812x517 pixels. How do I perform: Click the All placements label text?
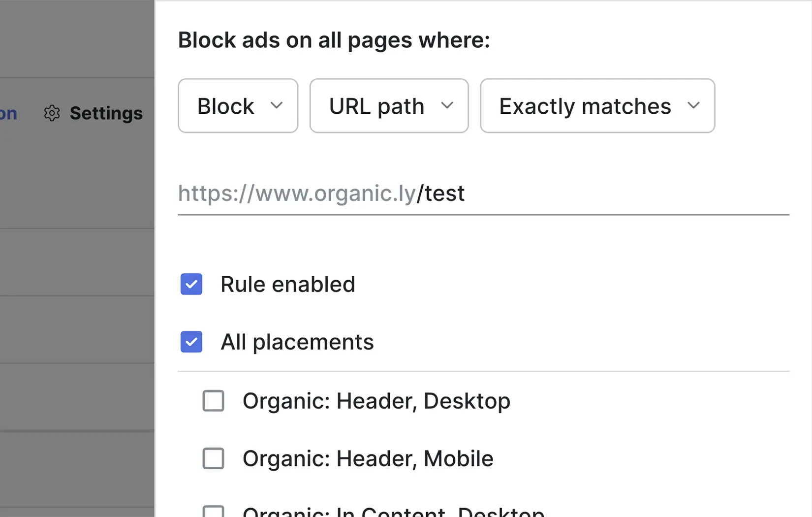click(297, 342)
